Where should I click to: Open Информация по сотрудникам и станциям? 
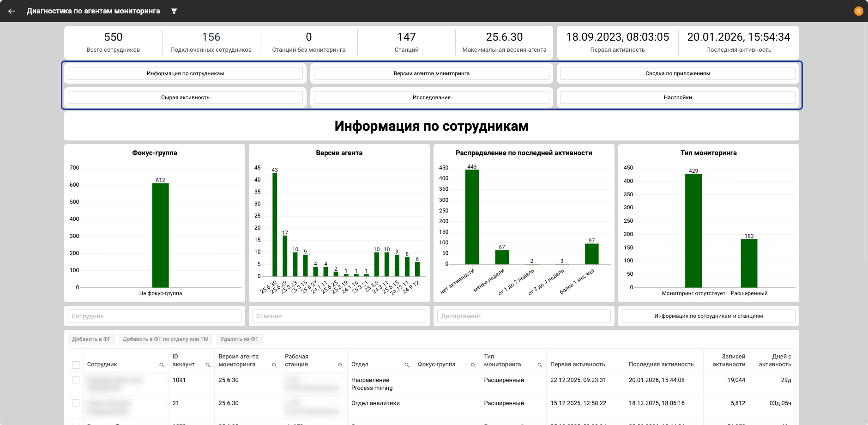click(708, 316)
